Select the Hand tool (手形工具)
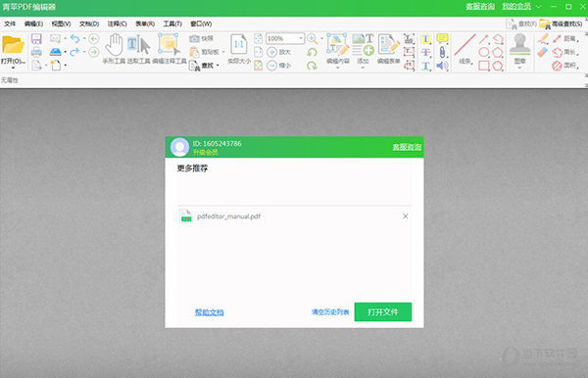Viewport: 588px width, 378px height. point(114,49)
